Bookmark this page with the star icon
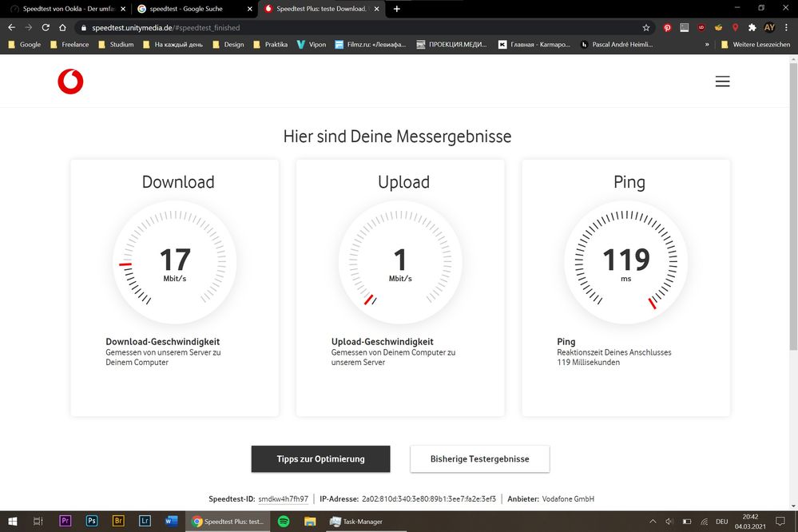The height and width of the screenshot is (532, 798). click(x=645, y=26)
